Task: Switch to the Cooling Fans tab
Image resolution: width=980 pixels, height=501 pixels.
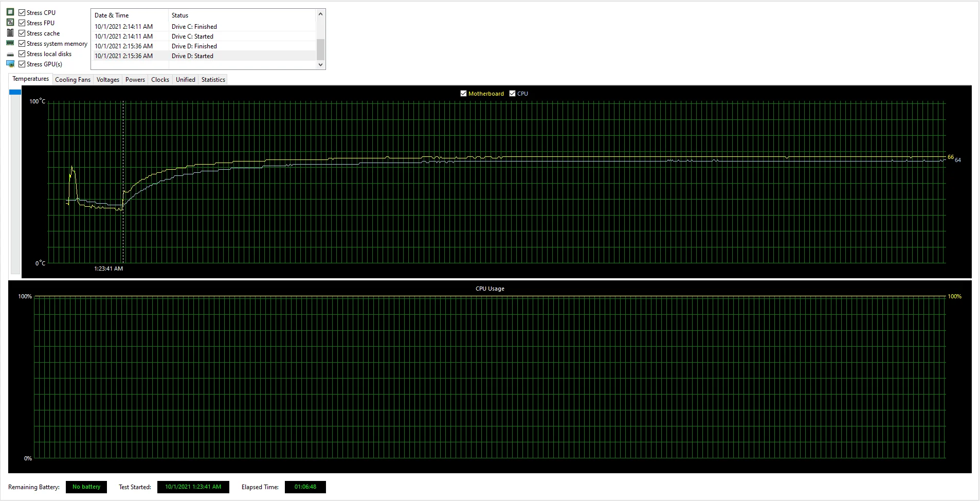Action: pyautogui.click(x=72, y=80)
